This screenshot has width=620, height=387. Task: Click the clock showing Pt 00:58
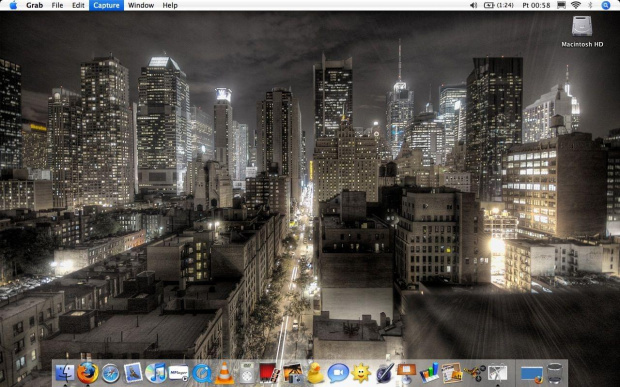[536, 5]
